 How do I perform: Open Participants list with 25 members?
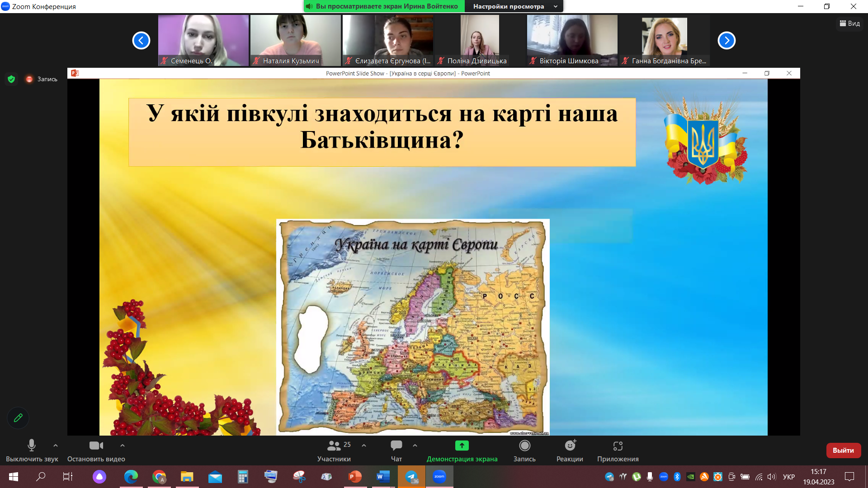point(334,450)
